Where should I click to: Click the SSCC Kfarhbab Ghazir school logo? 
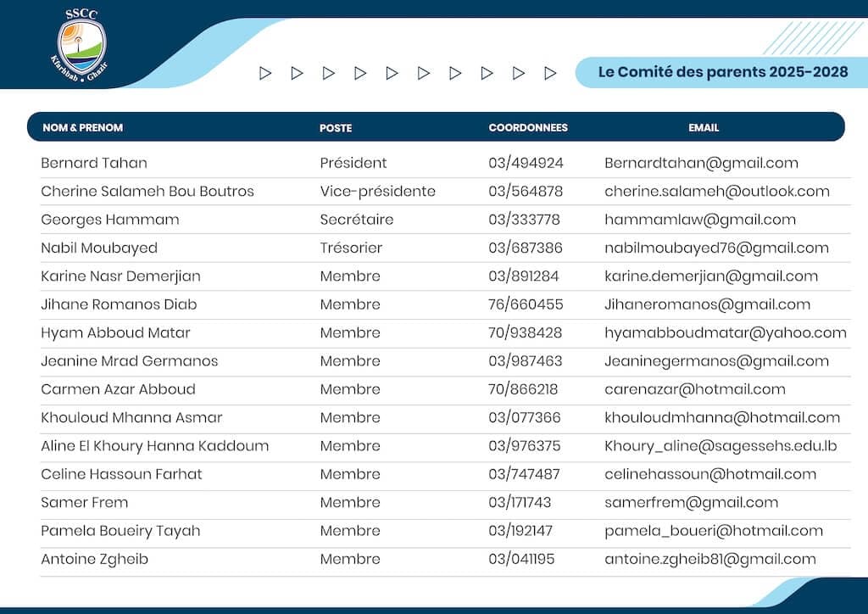point(81,42)
